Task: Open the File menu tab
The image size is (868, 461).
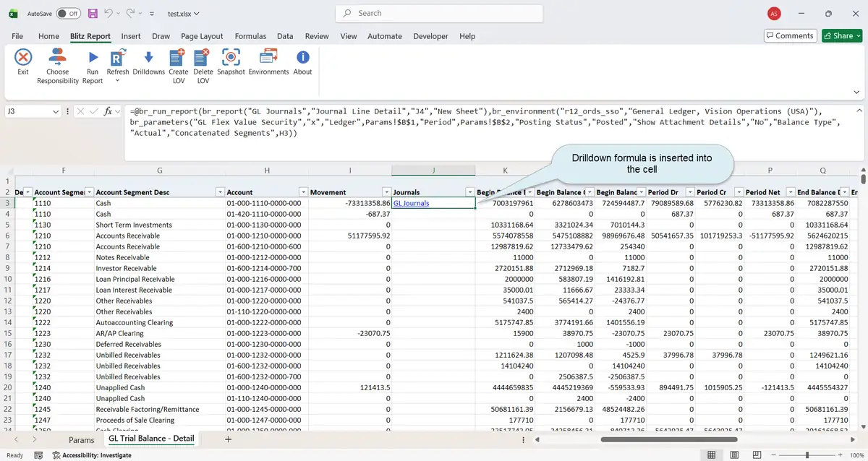Action: point(17,36)
